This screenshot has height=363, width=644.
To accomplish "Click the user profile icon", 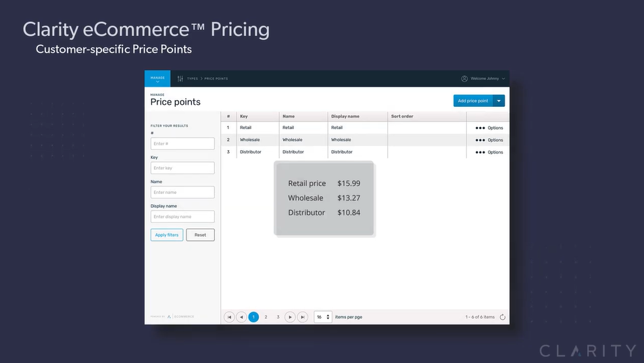I will 464,78.
